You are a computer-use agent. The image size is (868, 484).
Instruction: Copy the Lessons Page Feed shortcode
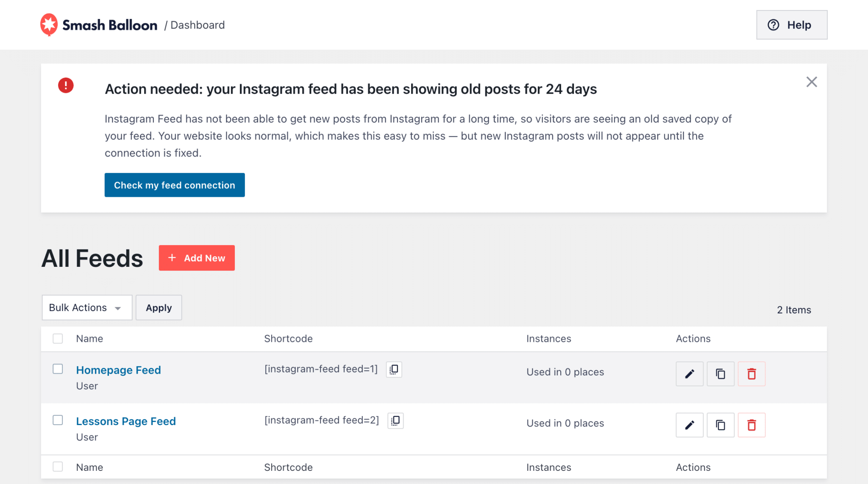coord(395,420)
